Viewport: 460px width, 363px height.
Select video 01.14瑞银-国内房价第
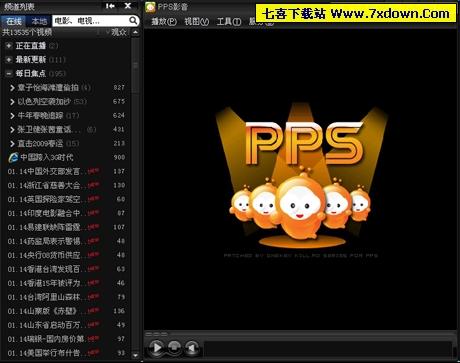point(66,339)
